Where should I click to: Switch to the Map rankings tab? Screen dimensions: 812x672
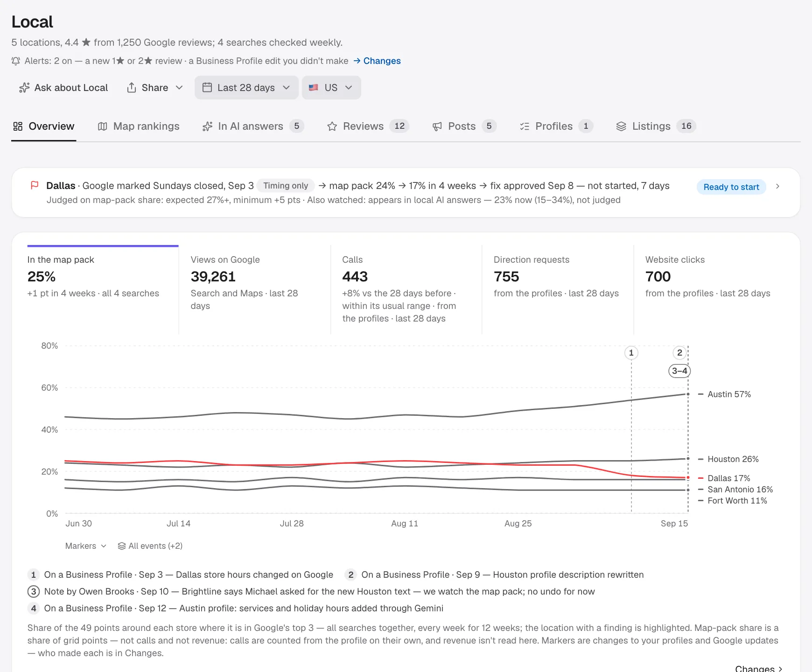pyautogui.click(x=139, y=126)
